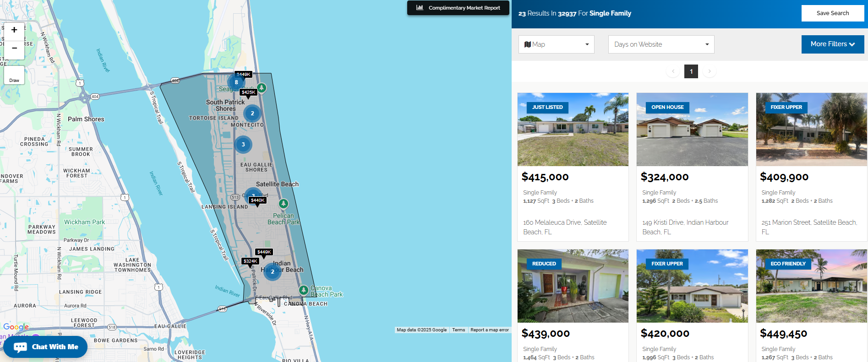Click the map icon in view selector
The width and height of the screenshot is (868, 362).
(x=528, y=44)
